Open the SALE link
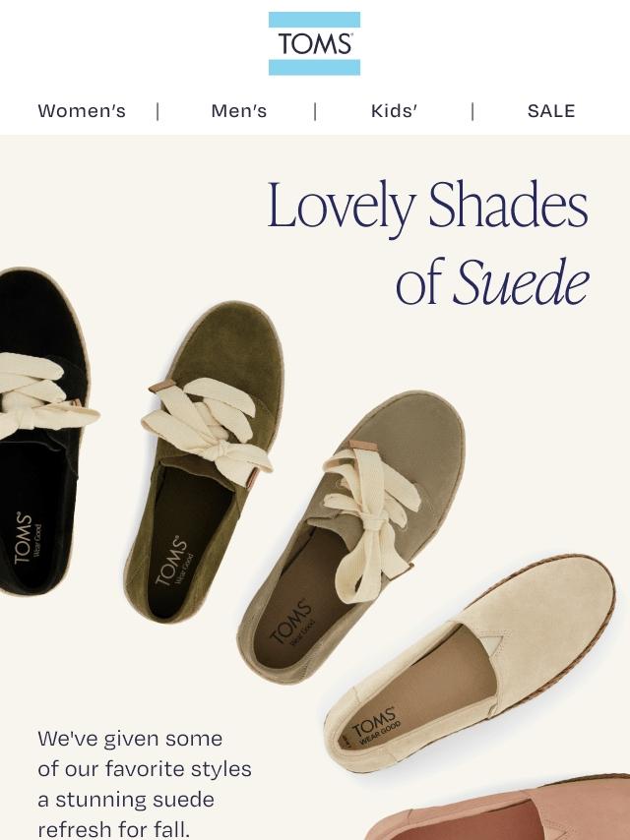 tap(551, 111)
